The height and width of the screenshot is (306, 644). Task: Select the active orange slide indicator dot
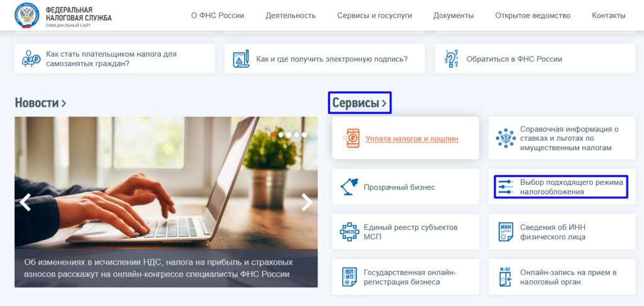click(273, 134)
